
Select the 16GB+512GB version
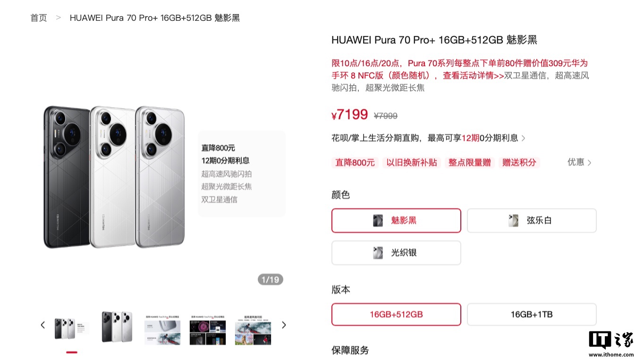396,314
